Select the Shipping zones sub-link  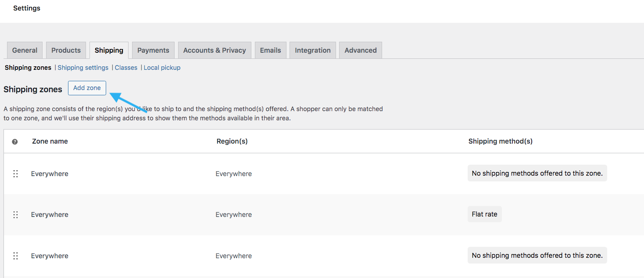(x=28, y=68)
